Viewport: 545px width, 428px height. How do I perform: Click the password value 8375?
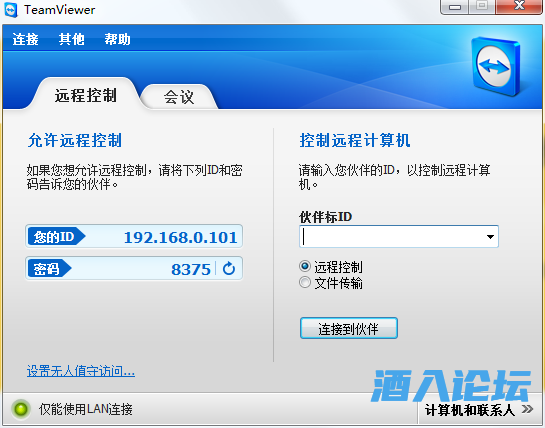pos(191,269)
